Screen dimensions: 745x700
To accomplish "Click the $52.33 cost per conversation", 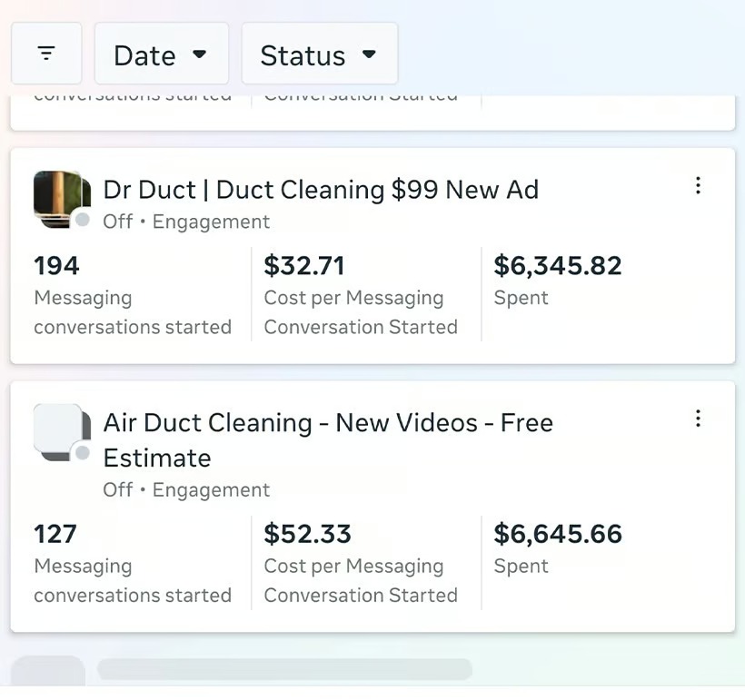I will 307,534.
